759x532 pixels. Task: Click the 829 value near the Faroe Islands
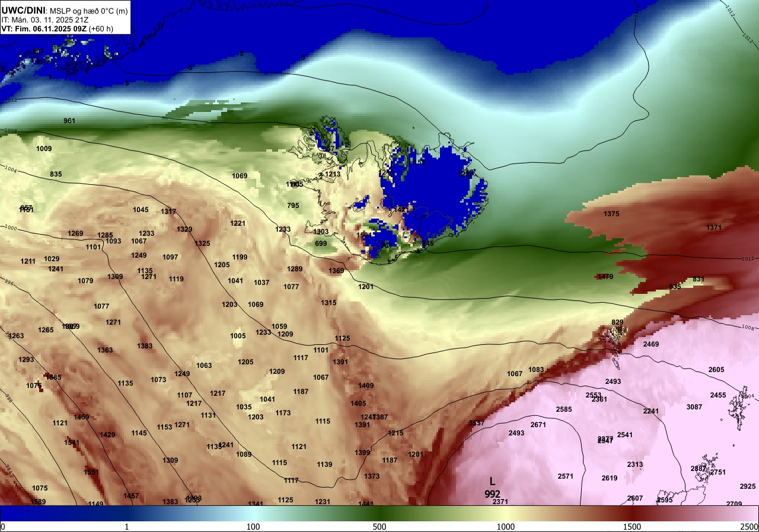pos(617,322)
